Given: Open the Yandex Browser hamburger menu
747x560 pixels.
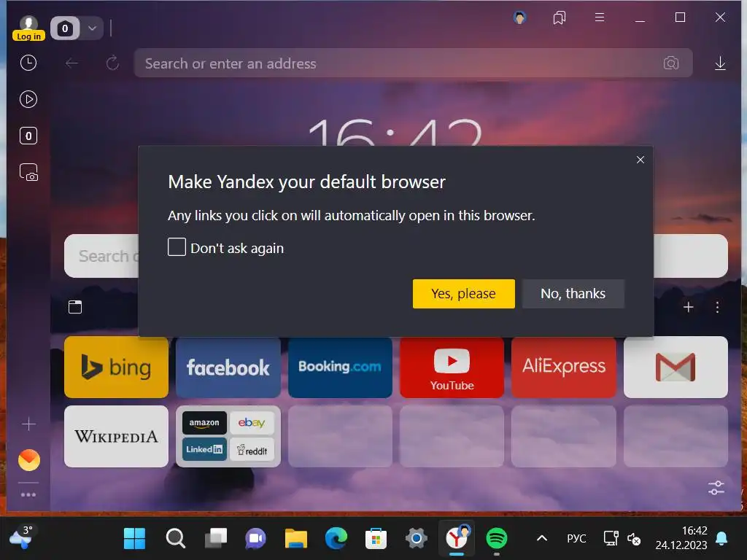Looking at the screenshot, I should click(x=600, y=17).
